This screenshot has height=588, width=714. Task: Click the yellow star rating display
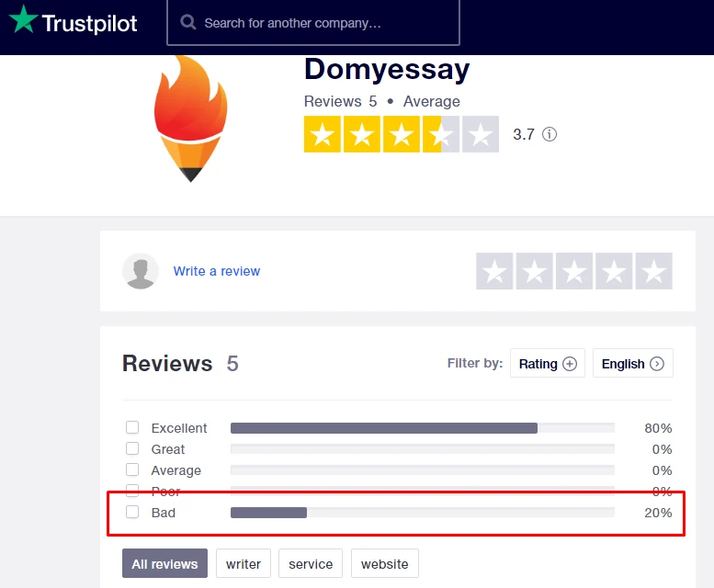coord(402,134)
